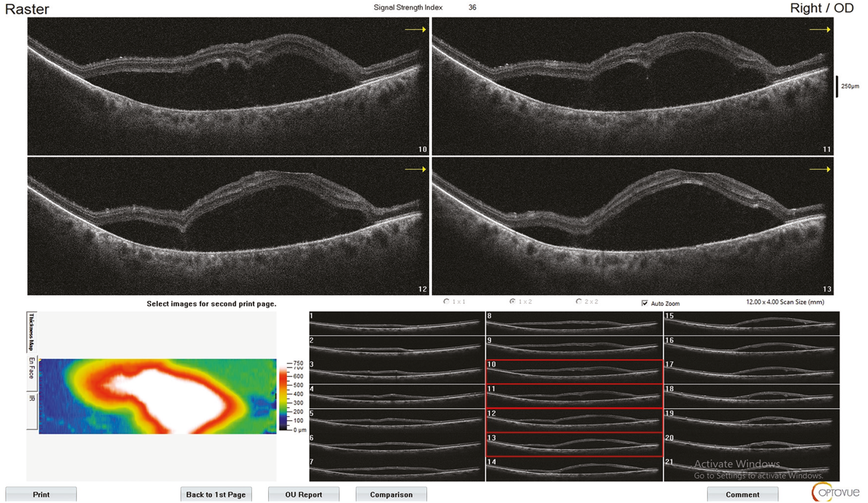Click the Print button

[41, 494]
